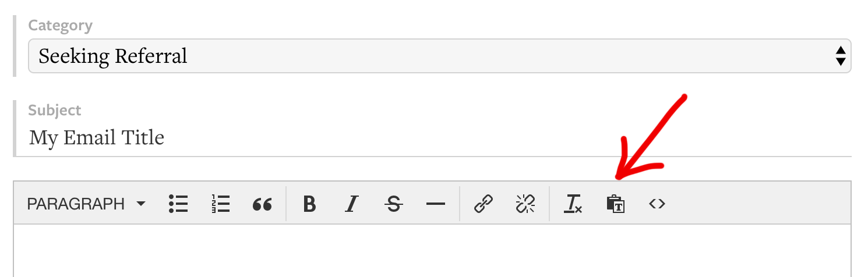
Task: Insert a numbered list
Action: 220,204
